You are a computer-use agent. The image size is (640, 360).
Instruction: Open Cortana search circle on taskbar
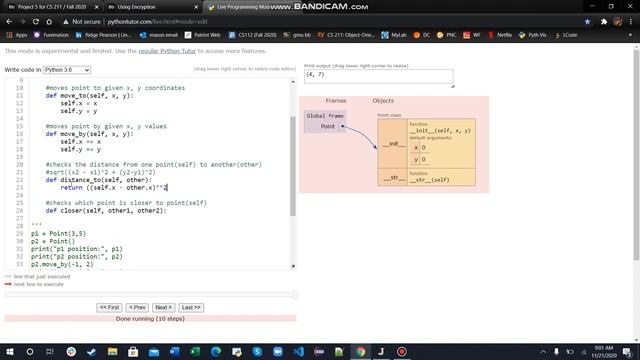point(30,351)
